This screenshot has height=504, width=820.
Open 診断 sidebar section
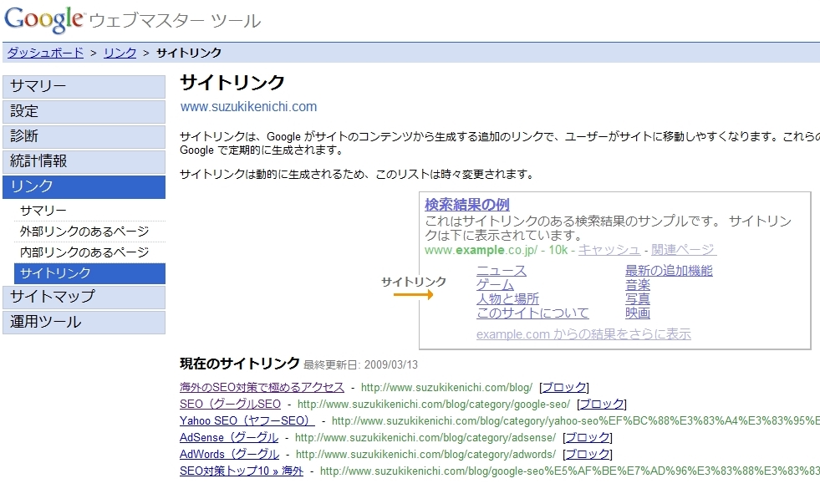(x=84, y=136)
